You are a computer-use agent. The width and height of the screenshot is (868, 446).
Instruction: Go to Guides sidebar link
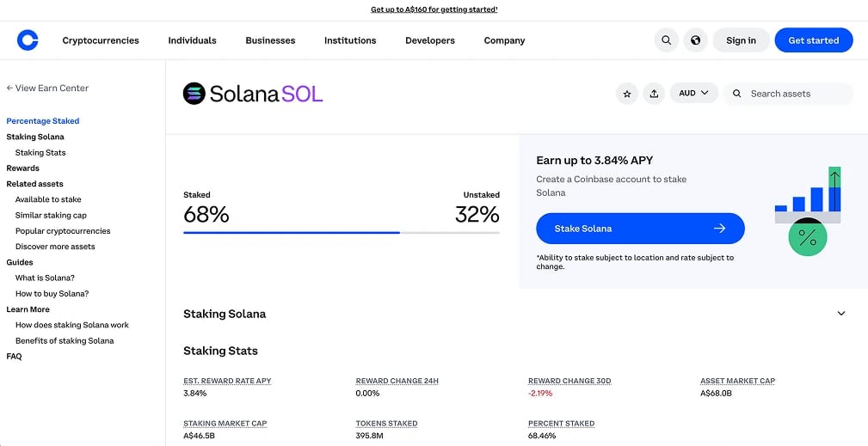pyautogui.click(x=20, y=262)
